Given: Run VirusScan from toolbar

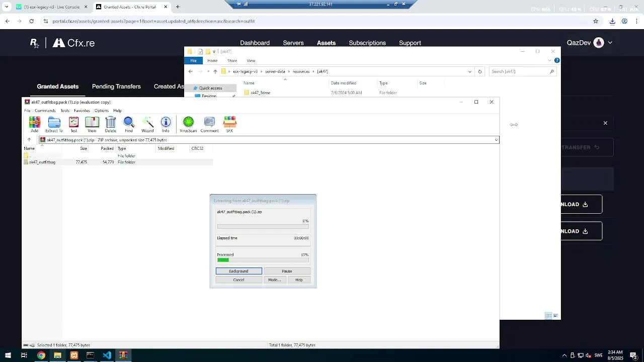Looking at the screenshot, I should tap(188, 124).
